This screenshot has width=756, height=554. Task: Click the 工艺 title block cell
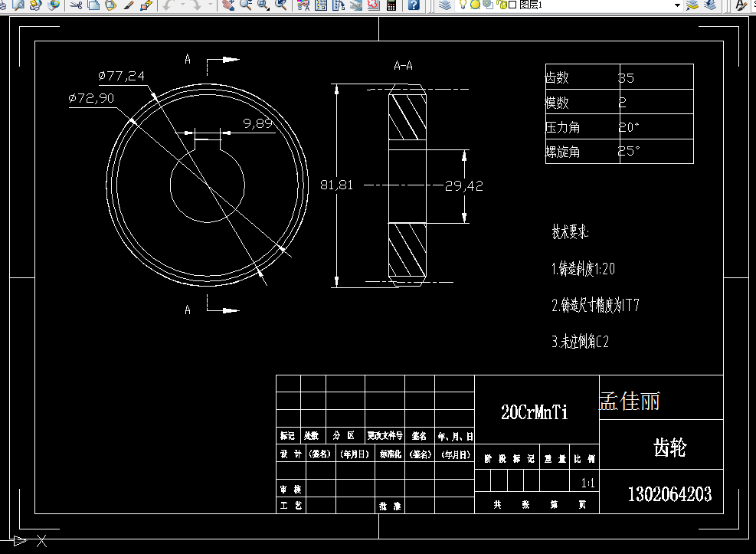click(291, 505)
